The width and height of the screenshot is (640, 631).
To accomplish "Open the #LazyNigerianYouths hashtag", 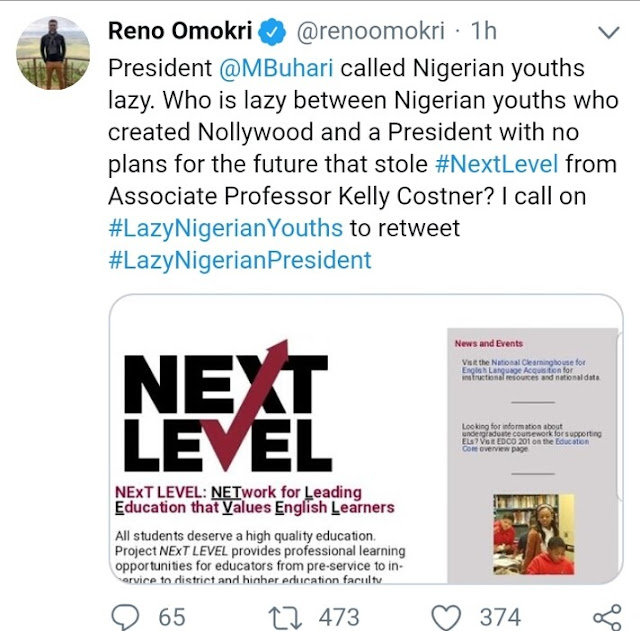I will click(225, 228).
